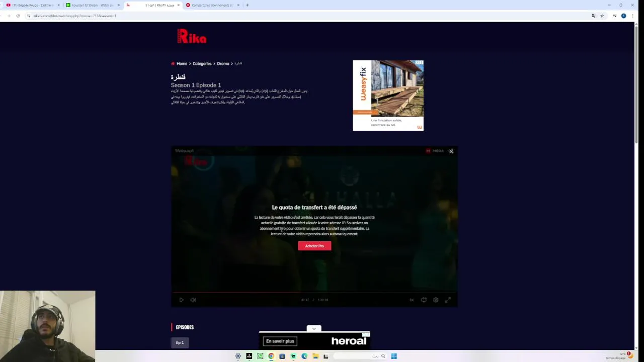Click the weasyfix advertisement banner
Image resolution: width=644 pixels, height=362 pixels.
click(x=388, y=96)
